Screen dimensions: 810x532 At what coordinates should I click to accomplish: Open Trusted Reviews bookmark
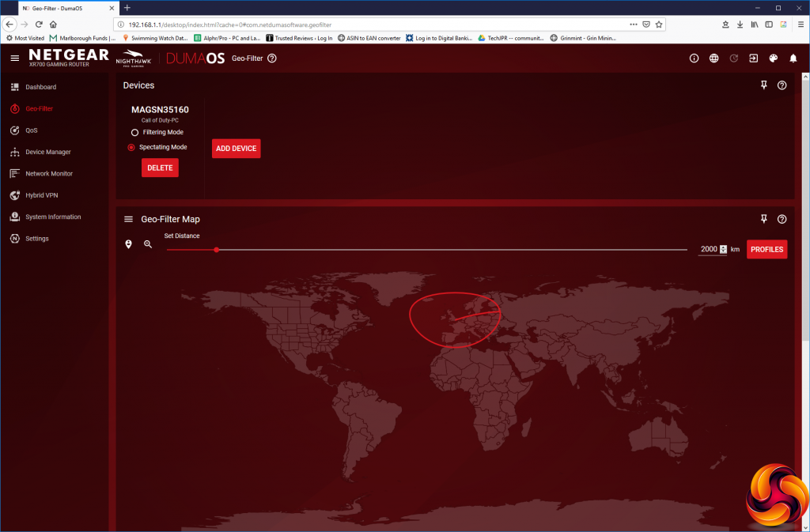point(299,38)
